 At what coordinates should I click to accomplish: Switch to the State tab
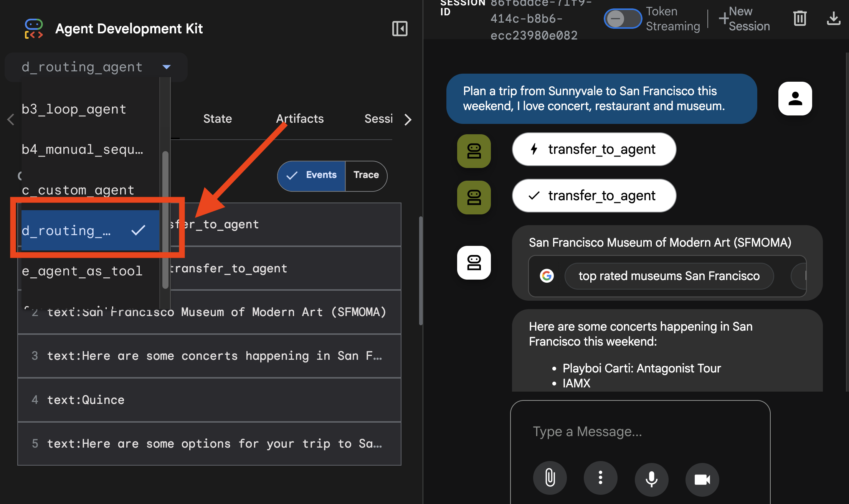(x=217, y=119)
